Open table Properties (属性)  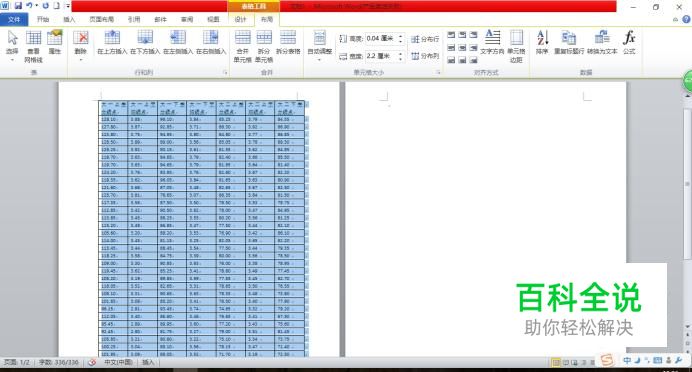click(x=55, y=42)
